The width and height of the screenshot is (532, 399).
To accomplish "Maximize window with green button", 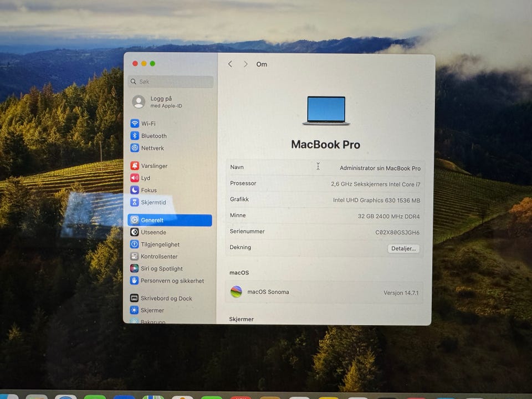I will point(153,63).
